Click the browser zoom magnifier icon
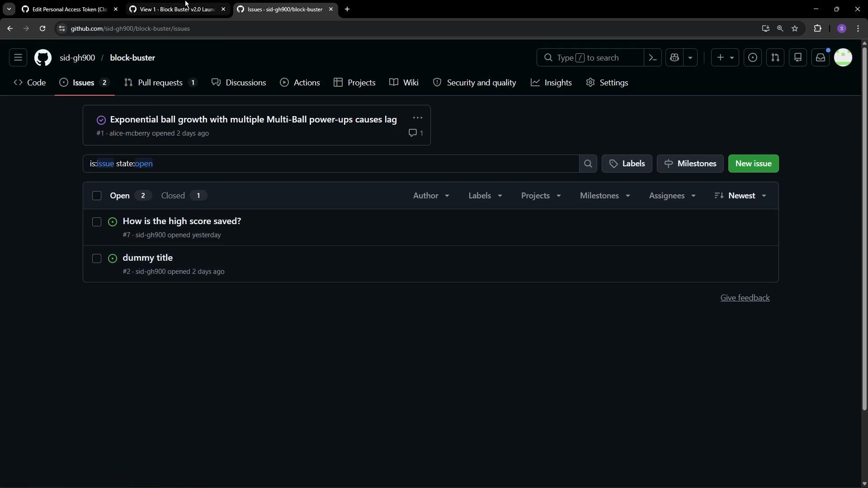Screen dimensions: 868x488 pos(780,28)
